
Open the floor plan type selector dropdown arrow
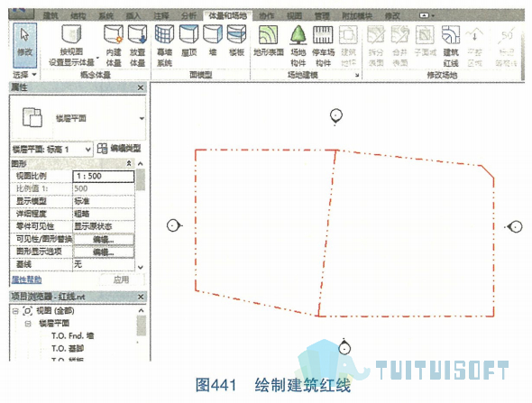(x=142, y=118)
